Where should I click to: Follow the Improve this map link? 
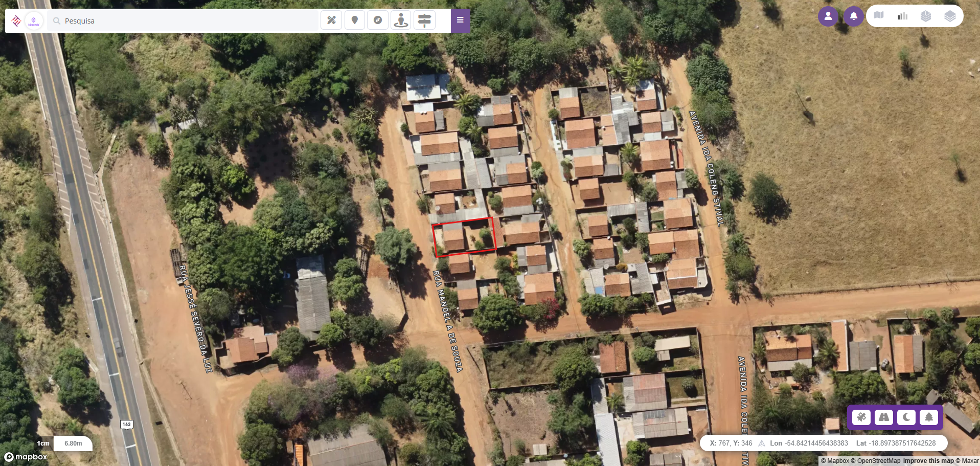click(928, 461)
